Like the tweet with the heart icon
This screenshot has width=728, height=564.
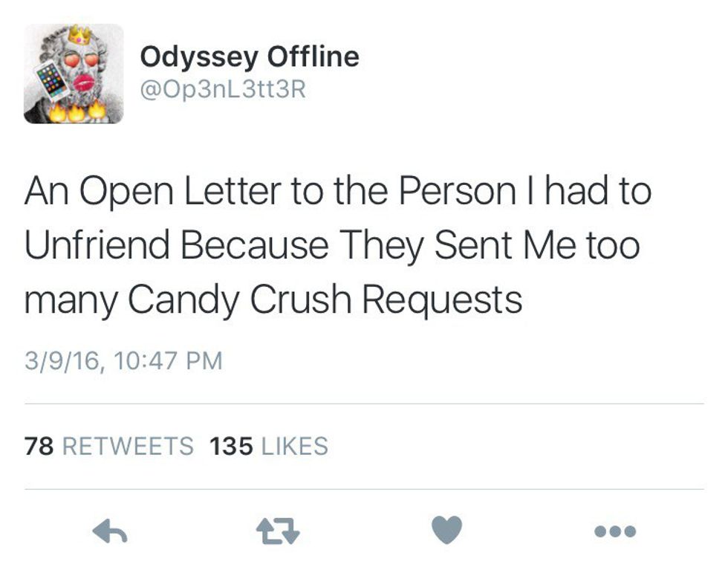click(x=446, y=530)
